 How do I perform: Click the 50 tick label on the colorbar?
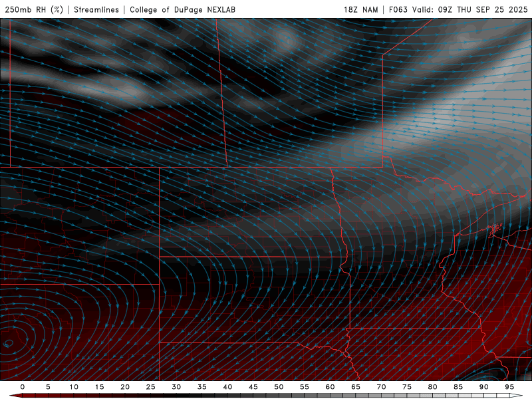(x=279, y=387)
